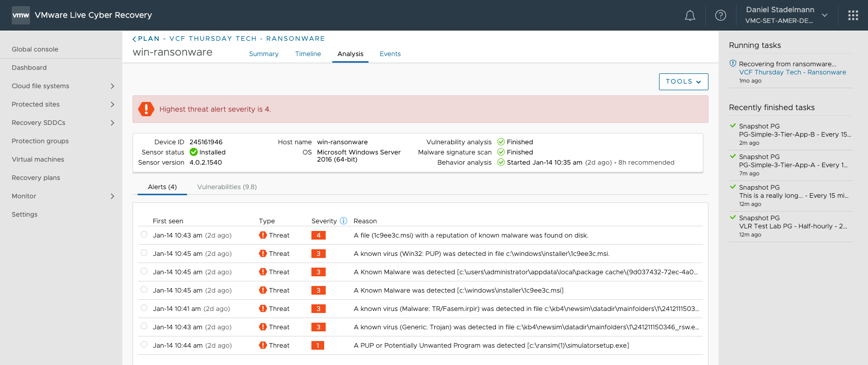The image size is (868, 365).
Task: Click the Behavior analysis check icon
Action: 501,162
